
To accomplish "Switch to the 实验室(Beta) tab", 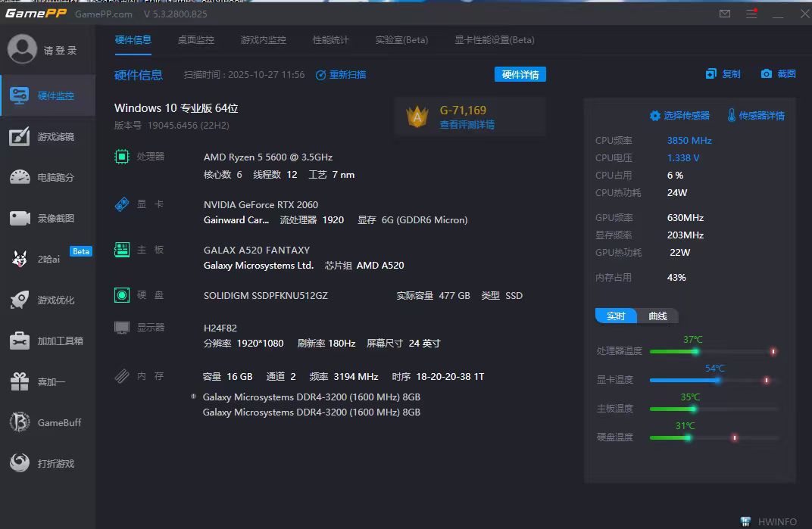I will (x=401, y=40).
